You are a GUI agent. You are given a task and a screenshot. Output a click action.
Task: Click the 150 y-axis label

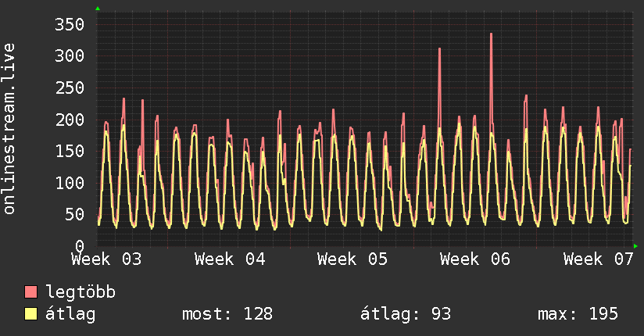coord(70,151)
